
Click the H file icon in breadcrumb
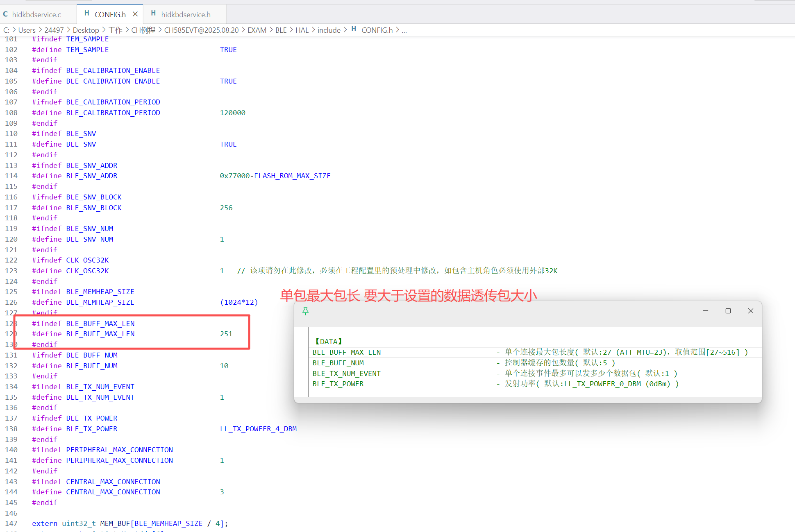pyautogui.click(x=354, y=29)
